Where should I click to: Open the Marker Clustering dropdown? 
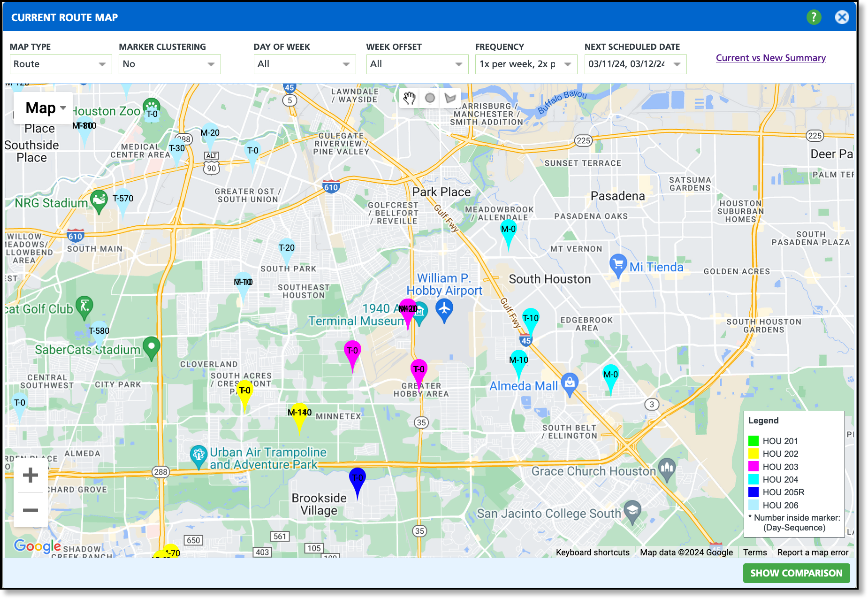click(169, 64)
